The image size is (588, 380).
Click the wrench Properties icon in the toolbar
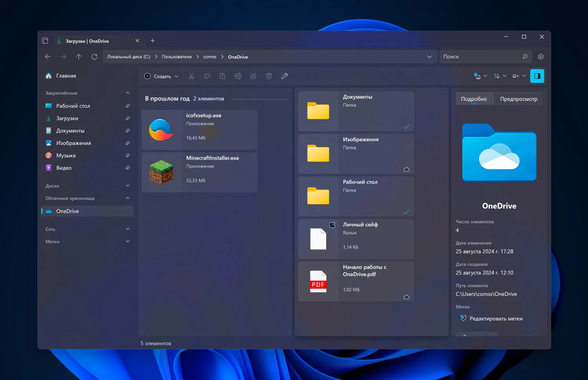point(285,76)
